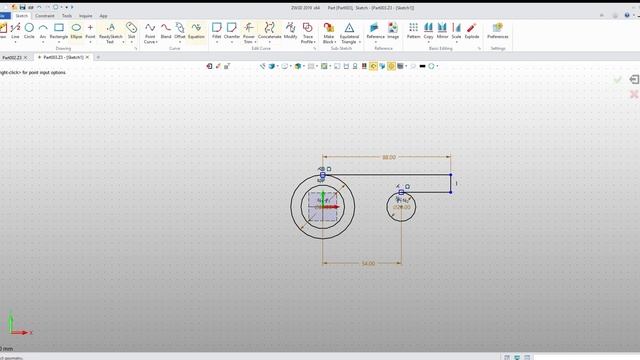
Task: Click the Exit sketch icon at top right
Action: [634, 79]
